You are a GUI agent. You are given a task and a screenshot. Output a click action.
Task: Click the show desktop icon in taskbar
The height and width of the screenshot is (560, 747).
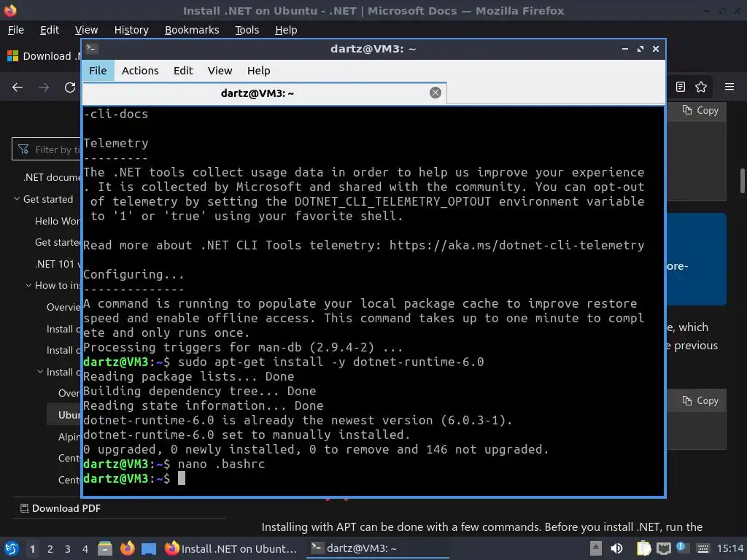149,548
